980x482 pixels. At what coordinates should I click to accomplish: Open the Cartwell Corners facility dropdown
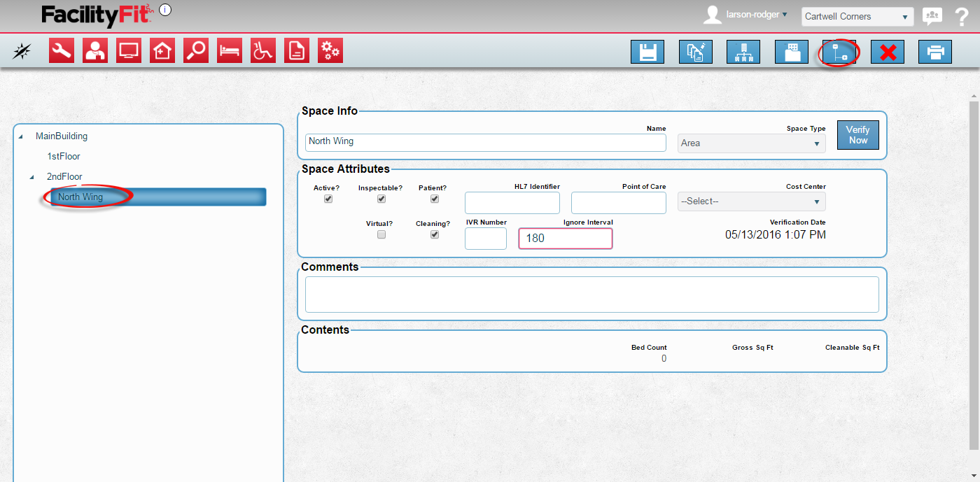tap(857, 17)
